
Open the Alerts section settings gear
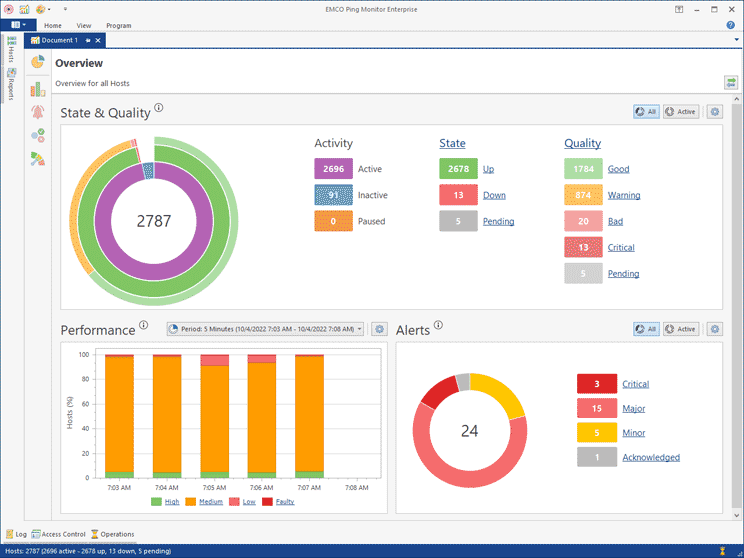714,329
